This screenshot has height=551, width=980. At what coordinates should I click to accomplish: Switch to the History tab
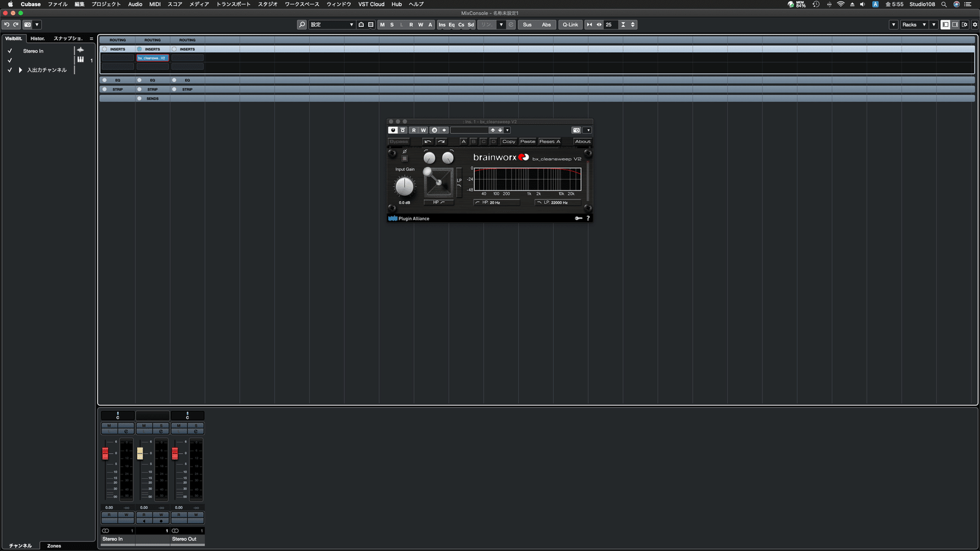point(38,39)
